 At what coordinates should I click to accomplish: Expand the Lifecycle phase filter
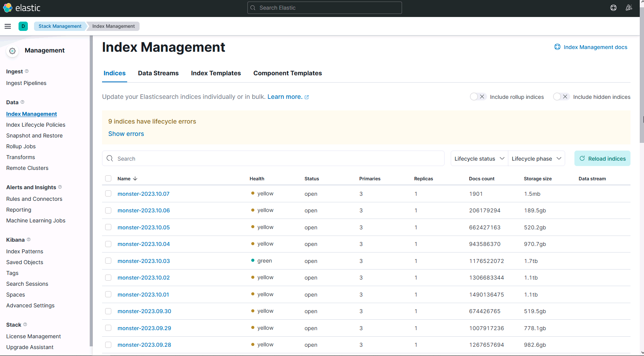536,159
